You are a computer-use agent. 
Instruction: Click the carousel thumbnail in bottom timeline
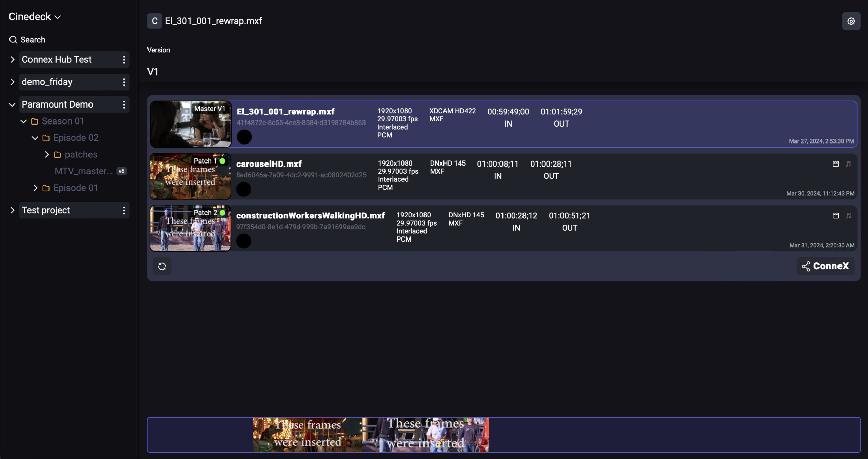pyautogui.click(x=307, y=435)
